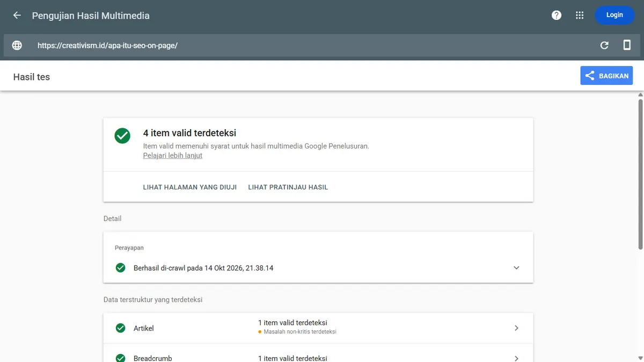Viewport: 644px width, 362px height.
Task: Click the Hasil tes heading
Action: click(x=32, y=77)
